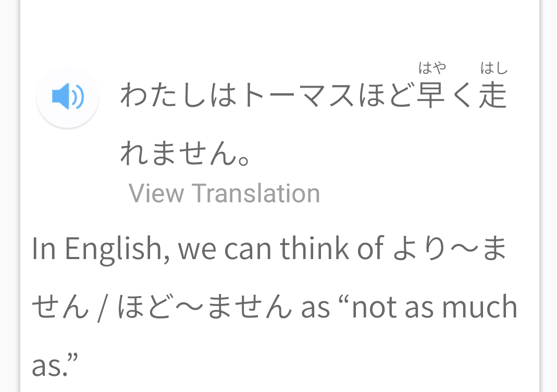Tap the kanji 早 in the sentence
The width and height of the screenshot is (557, 392).
tap(432, 96)
